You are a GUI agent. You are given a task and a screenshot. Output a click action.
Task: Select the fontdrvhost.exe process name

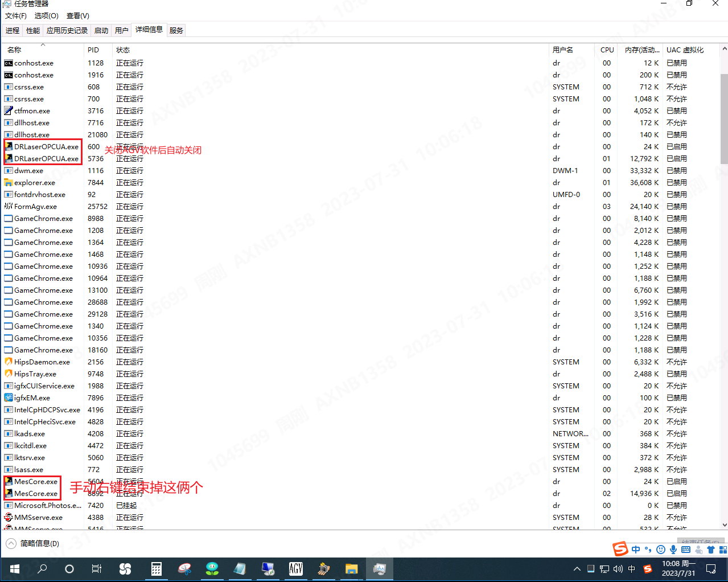point(40,194)
